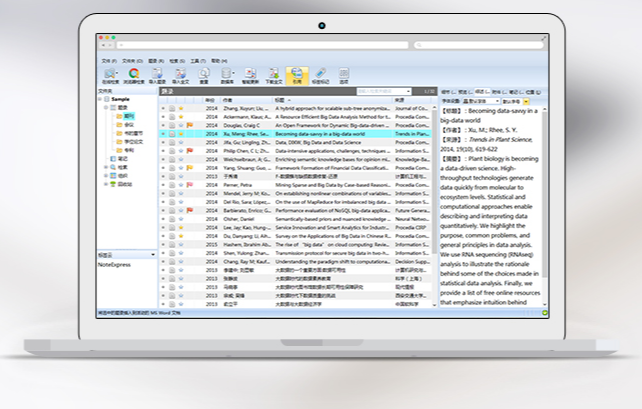Click the highlighted cite toolbar icon

tap(297, 75)
